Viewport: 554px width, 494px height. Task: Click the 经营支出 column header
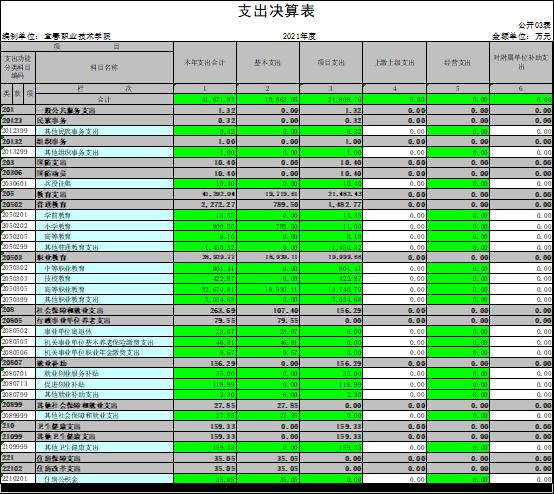click(458, 63)
